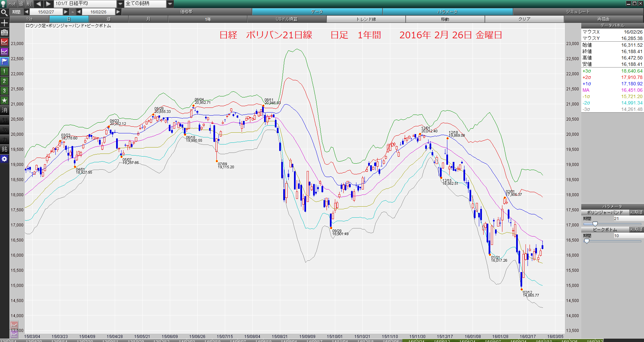Screen dimensions: 644x342
Task: Select the 日 daily timeframe
Action: click(69, 19)
